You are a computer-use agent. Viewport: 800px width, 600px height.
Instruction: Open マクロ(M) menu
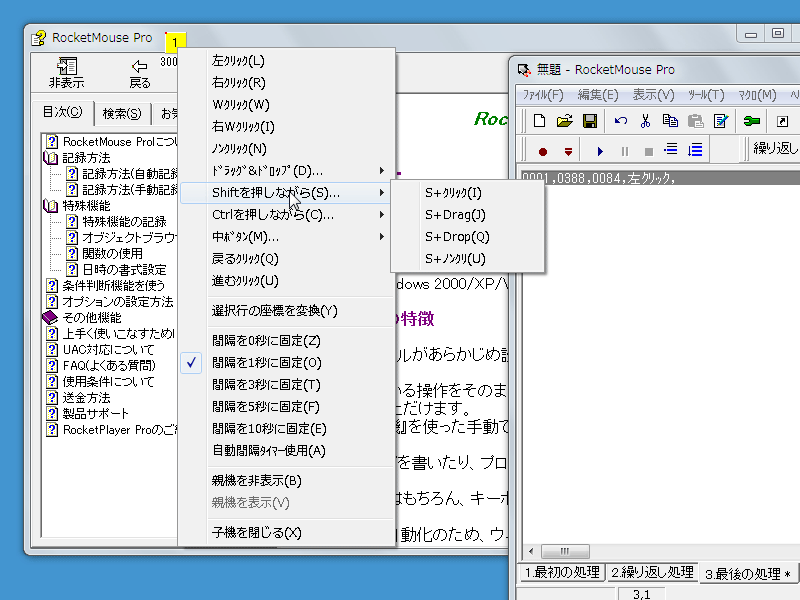point(758,95)
